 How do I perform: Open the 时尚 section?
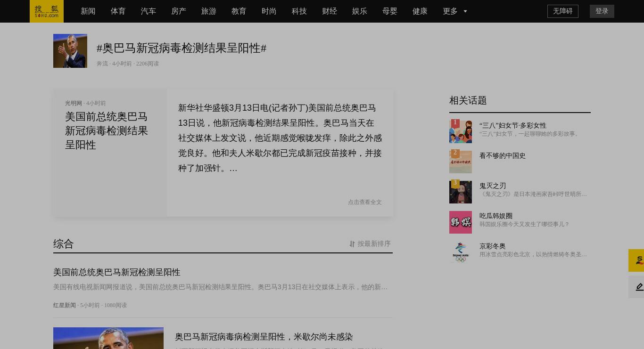(269, 11)
